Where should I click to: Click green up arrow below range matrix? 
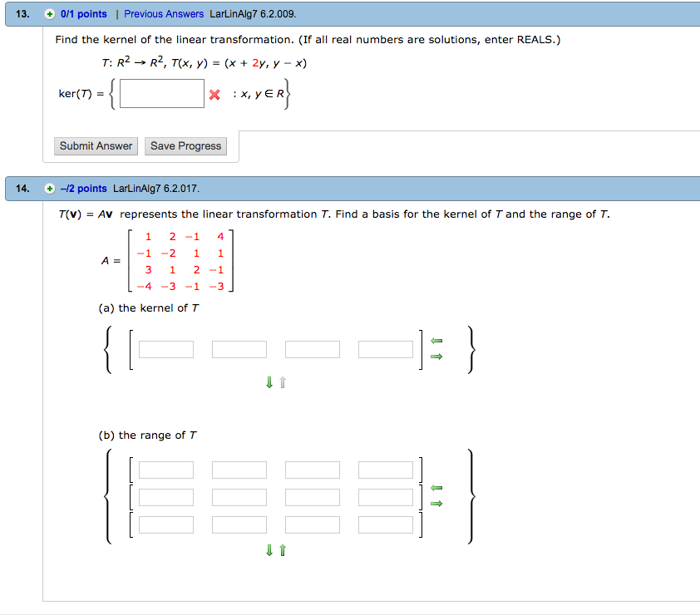tap(283, 550)
